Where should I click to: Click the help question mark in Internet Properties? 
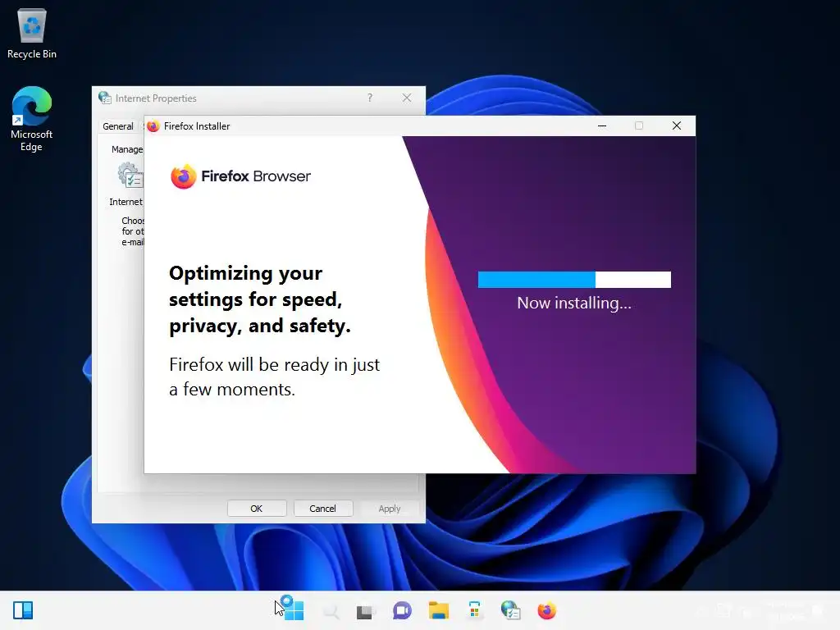point(370,98)
